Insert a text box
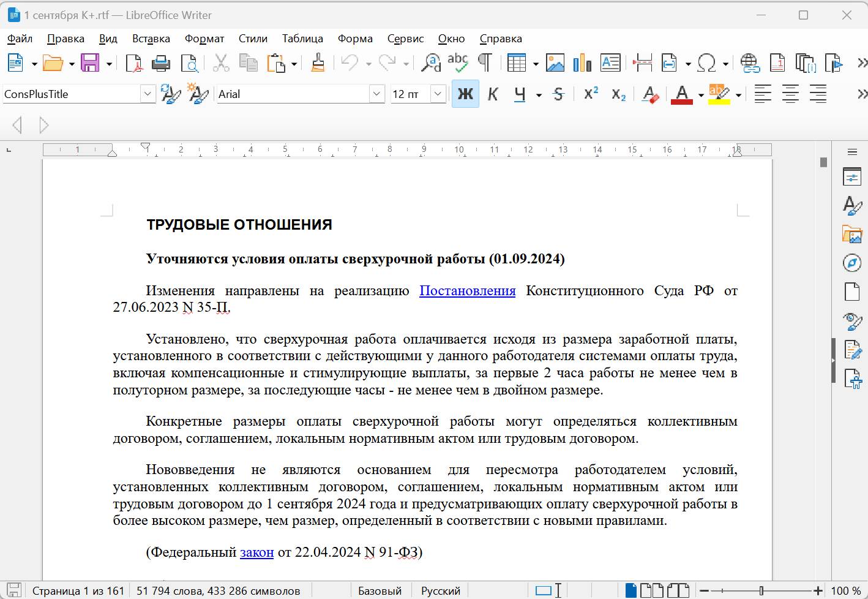The image size is (868, 599). click(610, 62)
